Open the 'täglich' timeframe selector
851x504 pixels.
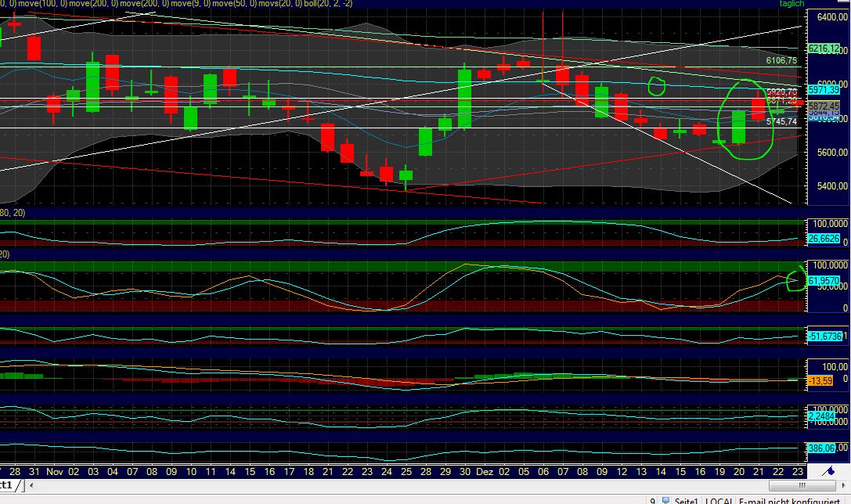point(790,3)
